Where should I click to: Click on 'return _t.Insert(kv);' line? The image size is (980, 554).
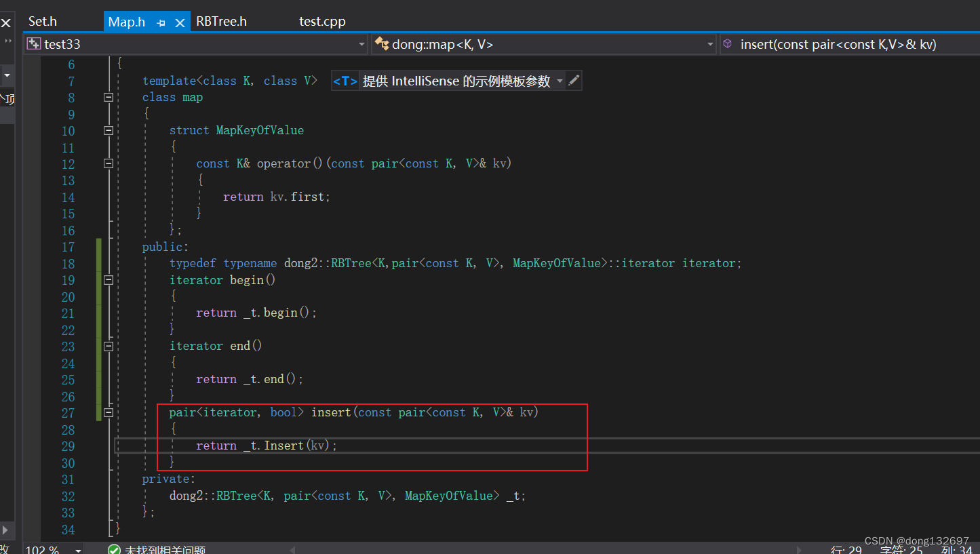tap(267, 446)
